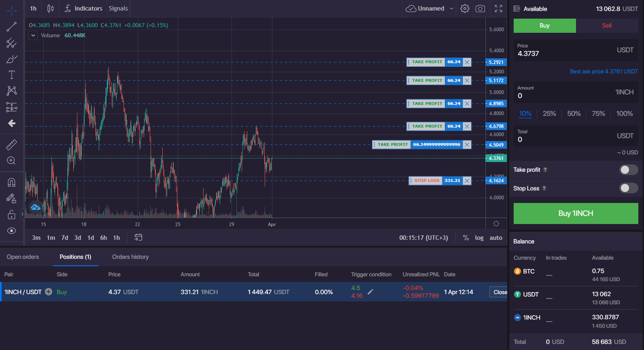Toggle lock all drawing tools

[x=12, y=214]
